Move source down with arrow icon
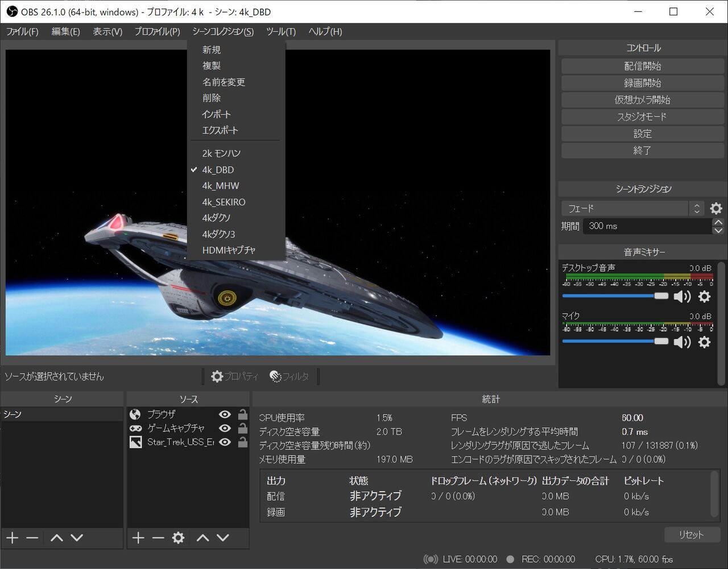The width and height of the screenshot is (728, 569). (223, 538)
